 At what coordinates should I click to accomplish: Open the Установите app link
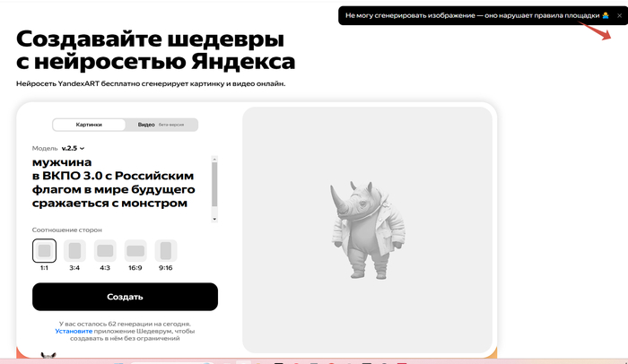74,331
